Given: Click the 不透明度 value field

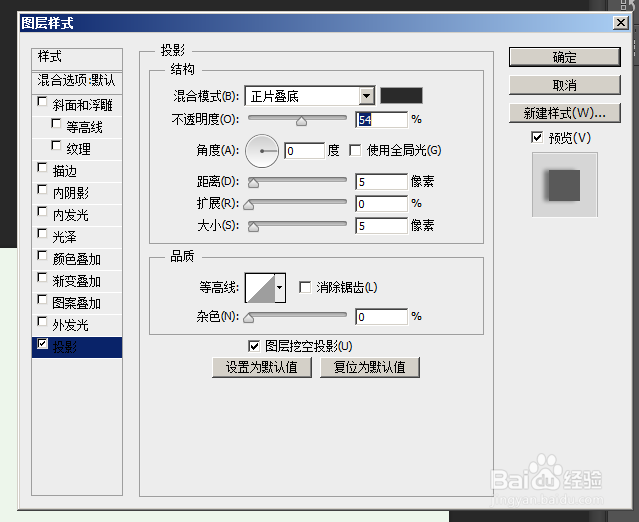Looking at the screenshot, I should (x=381, y=119).
